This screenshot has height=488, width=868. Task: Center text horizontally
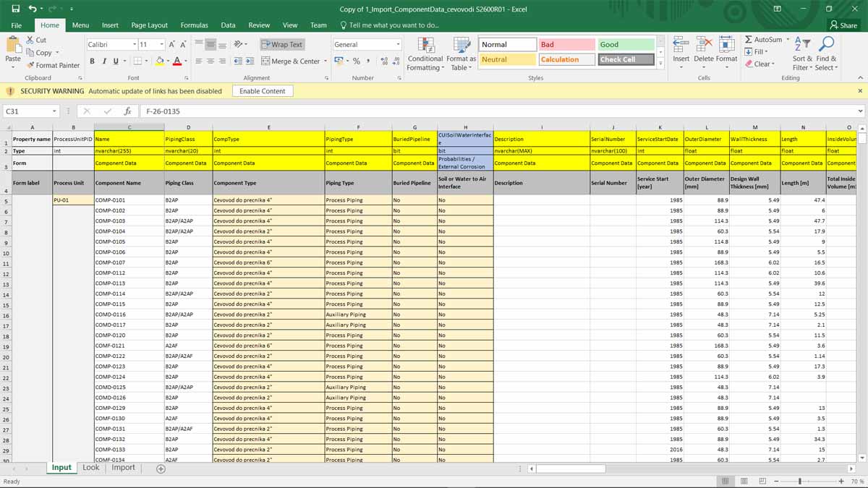click(211, 61)
